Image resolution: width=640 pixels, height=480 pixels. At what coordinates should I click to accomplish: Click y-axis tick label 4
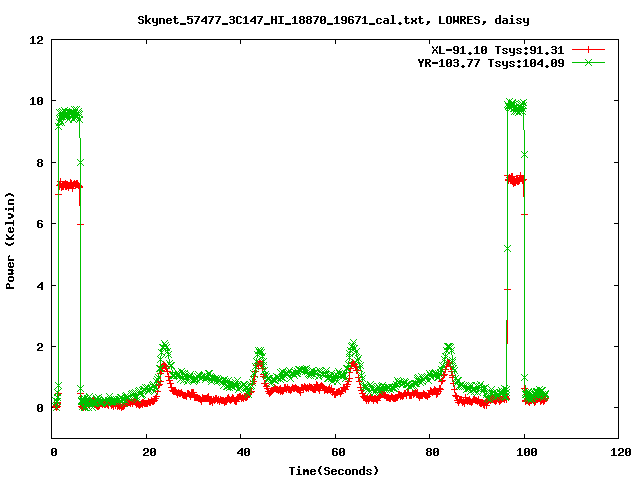pos(40,286)
